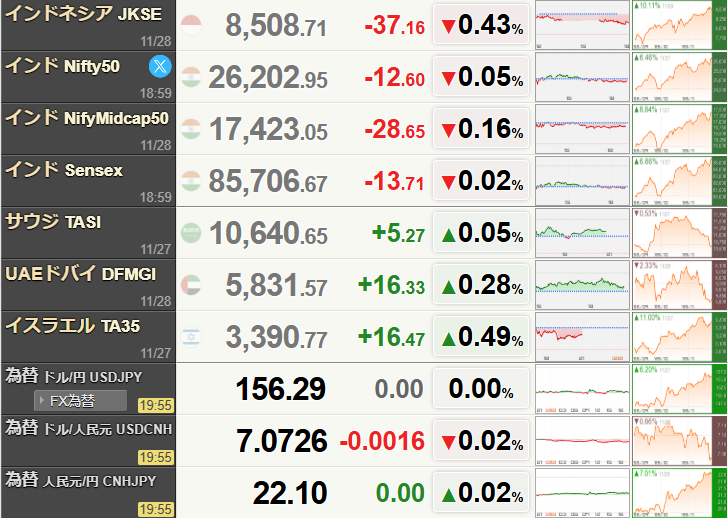Click the India flag on Sensex row
The height and width of the screenshot is (518, 728).
[191, 181]
